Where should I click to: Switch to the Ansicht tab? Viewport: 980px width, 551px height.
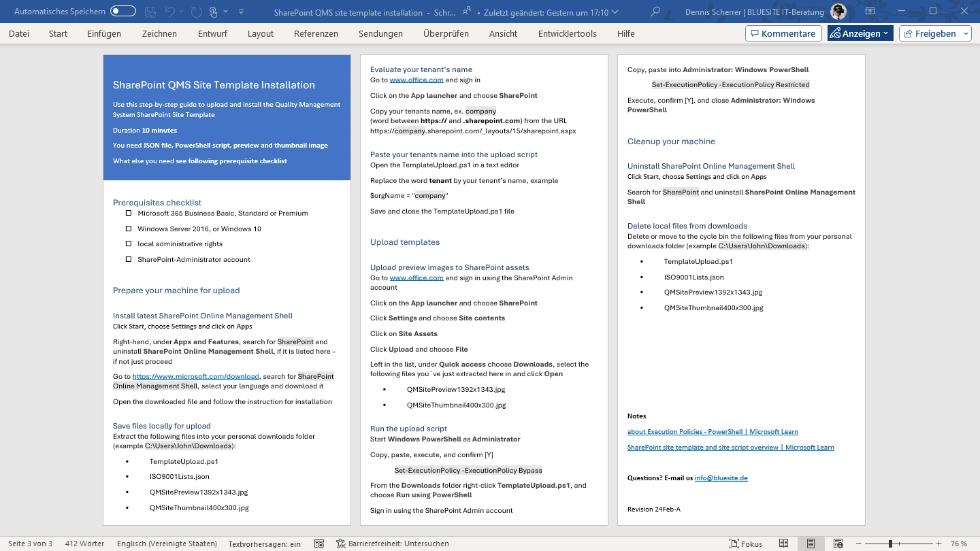[x=503, y=33]
